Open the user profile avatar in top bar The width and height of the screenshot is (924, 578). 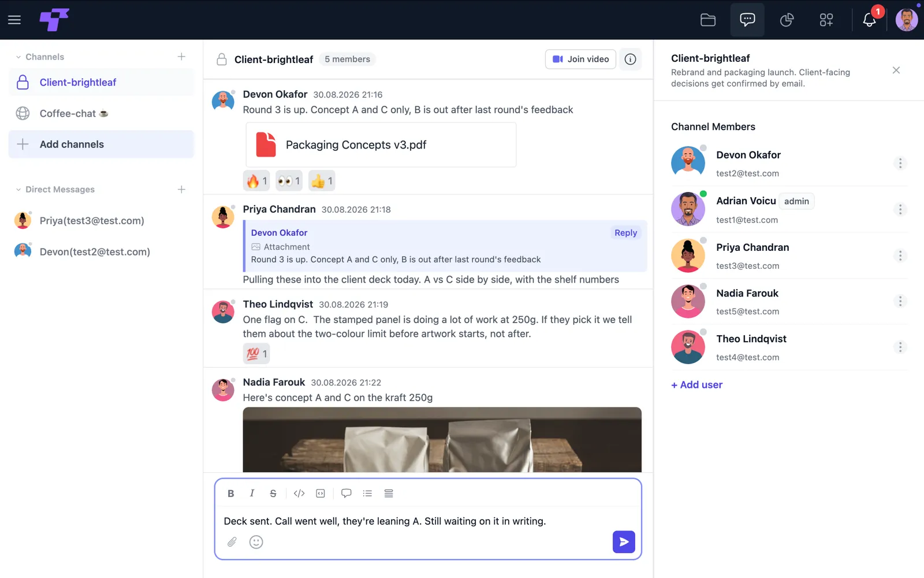[907, 20]
